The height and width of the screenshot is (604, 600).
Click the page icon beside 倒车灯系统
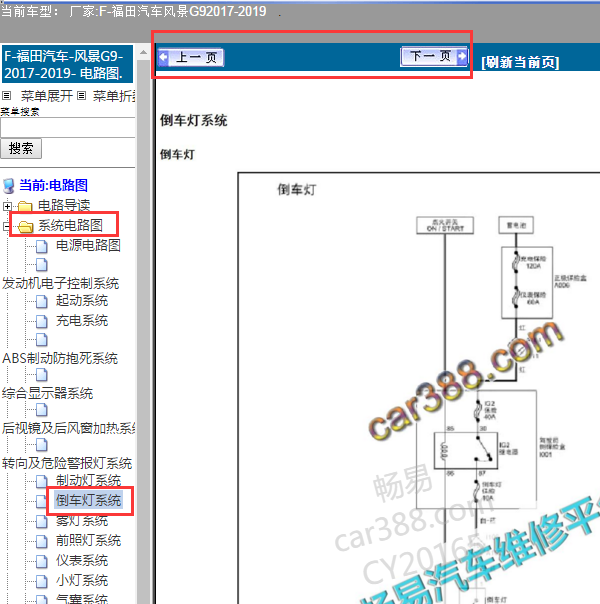(x=42, y=501)
